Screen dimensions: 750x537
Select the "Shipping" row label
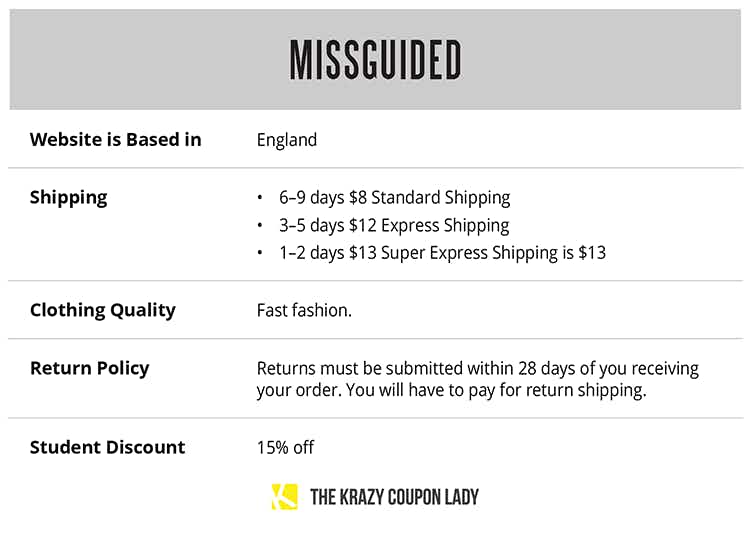pyautogui.click(x=68, y=198)
